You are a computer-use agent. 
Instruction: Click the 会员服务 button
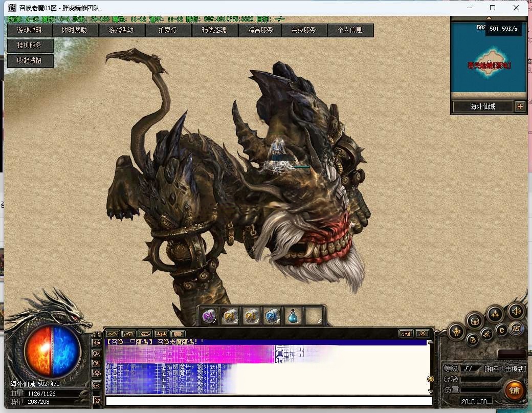coord(304,30)
